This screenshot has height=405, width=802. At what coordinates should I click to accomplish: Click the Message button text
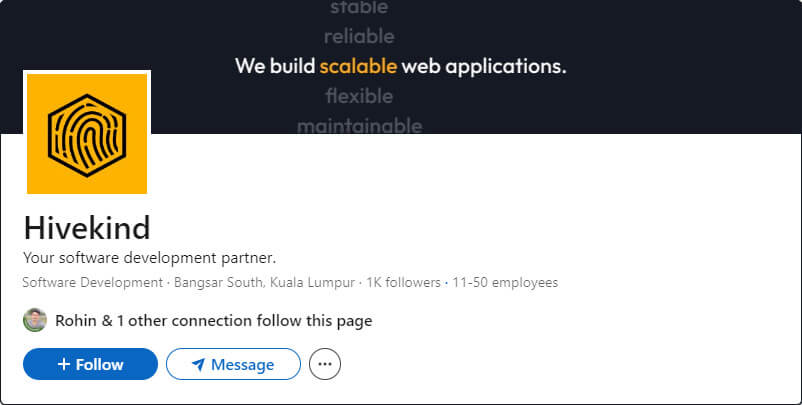pyautogui.click(x=242, y=365)
